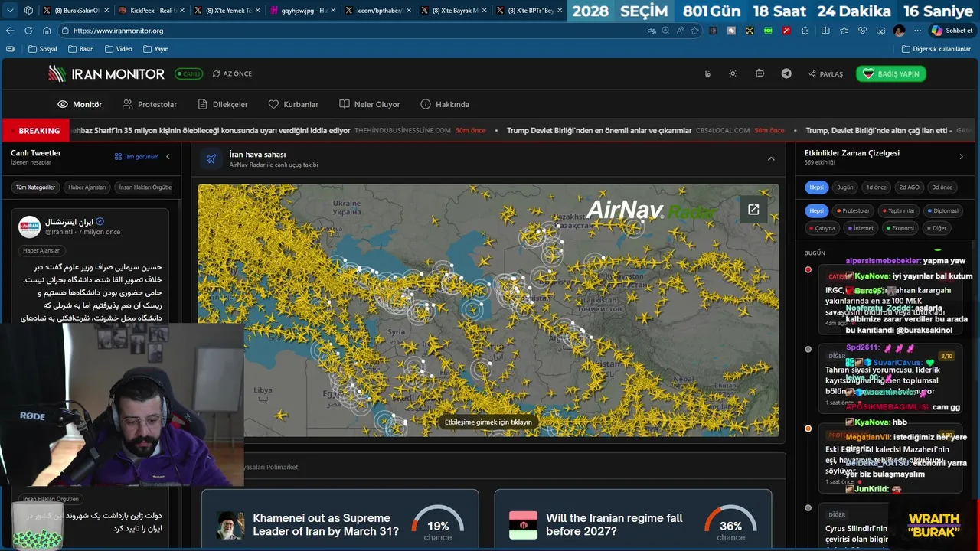Open the Kurbanlar tab
Viewport: 980px width, 551px height.
(x=293, y=104)
